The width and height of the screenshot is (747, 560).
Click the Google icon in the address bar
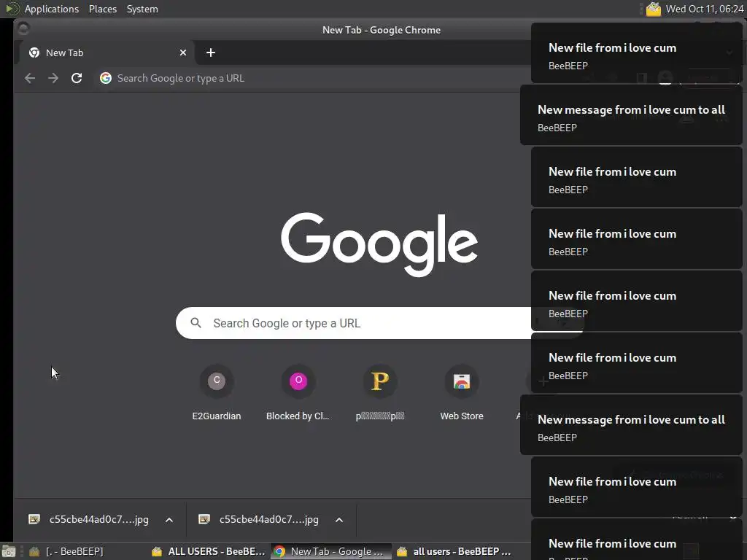pyautogui.click(x=106, y=78)
